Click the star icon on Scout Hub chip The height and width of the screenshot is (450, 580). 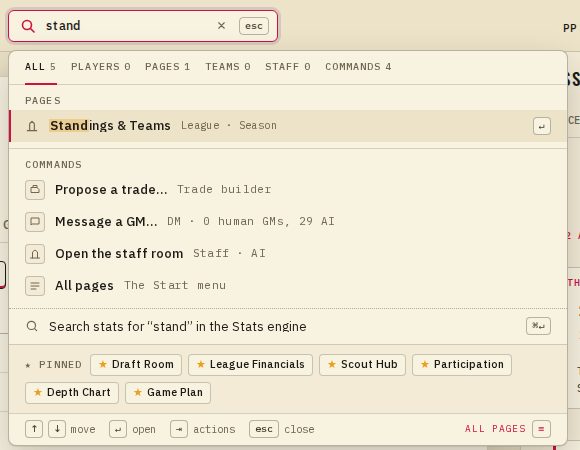pos(332,364)
